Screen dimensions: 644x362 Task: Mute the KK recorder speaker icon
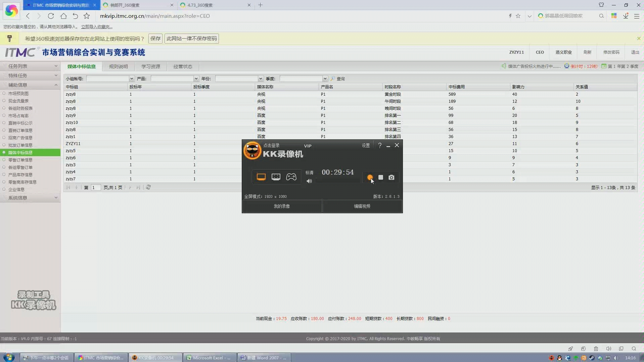coord(309,181)
